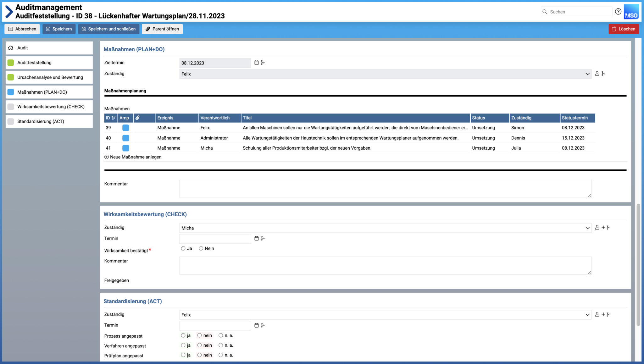The image size is (644, 364).
Task: Click Speichern und schließen button
Action: click(108, 29)
